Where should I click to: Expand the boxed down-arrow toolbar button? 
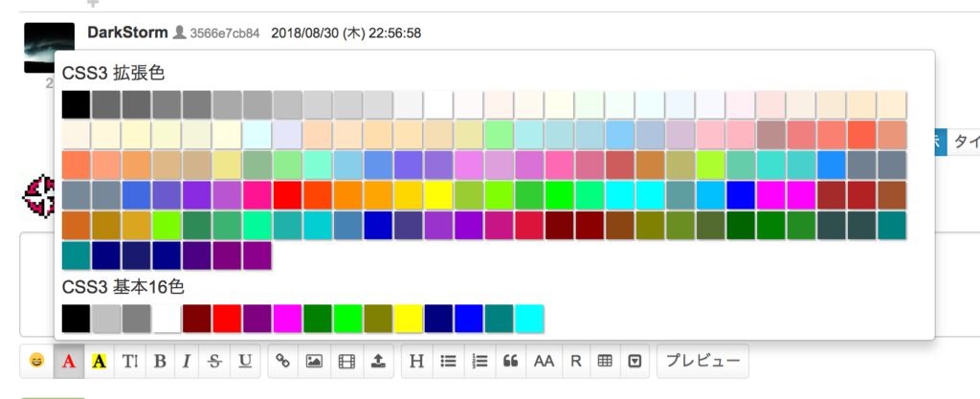click(x=635, y=362)
